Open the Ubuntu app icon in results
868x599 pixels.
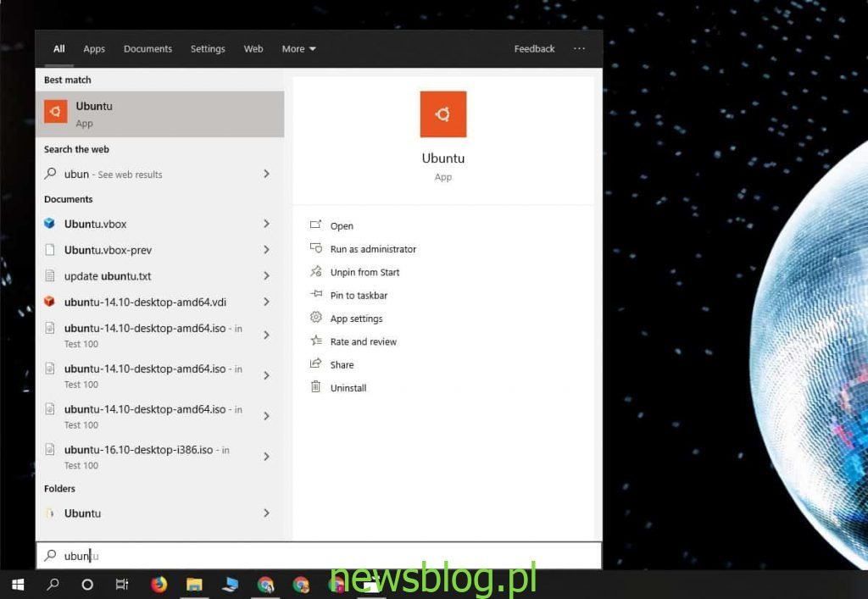(x=55, y=113)
